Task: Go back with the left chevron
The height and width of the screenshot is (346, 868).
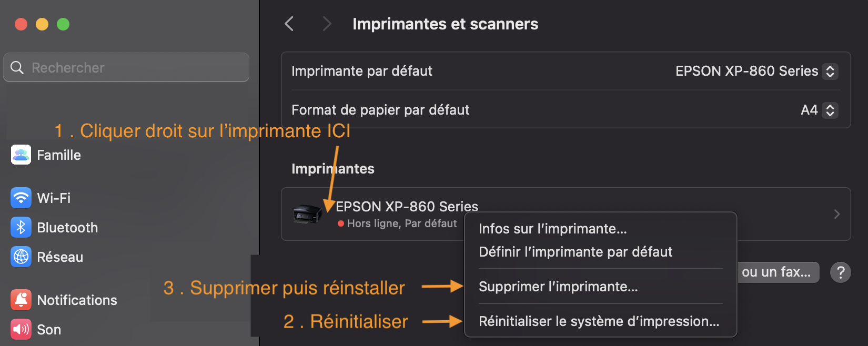Action: [x=289, y=24]
